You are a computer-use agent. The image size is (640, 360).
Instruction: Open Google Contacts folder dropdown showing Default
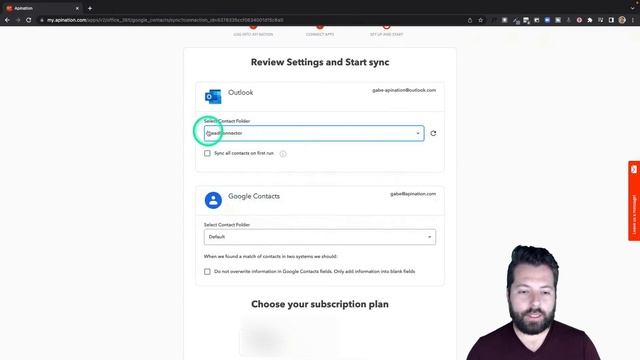320,237
